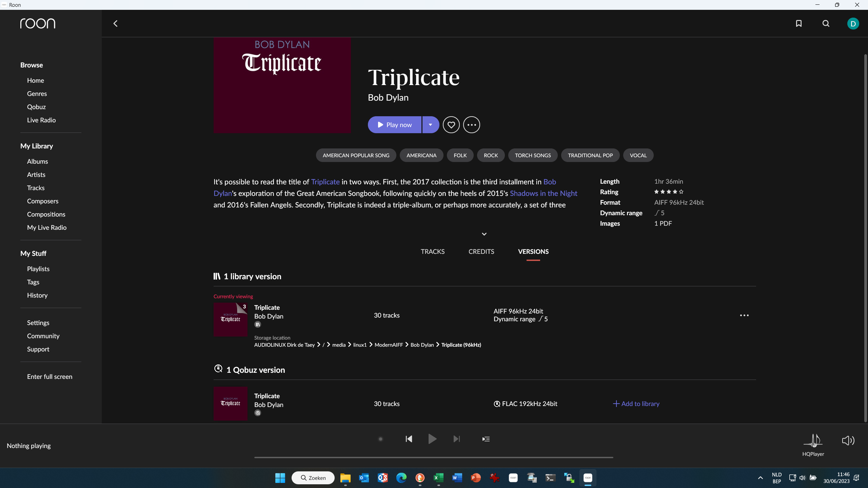This screenshot has height=488, width=868.
Task: Click the back arrow in header
Action: [x=115, y=23]
